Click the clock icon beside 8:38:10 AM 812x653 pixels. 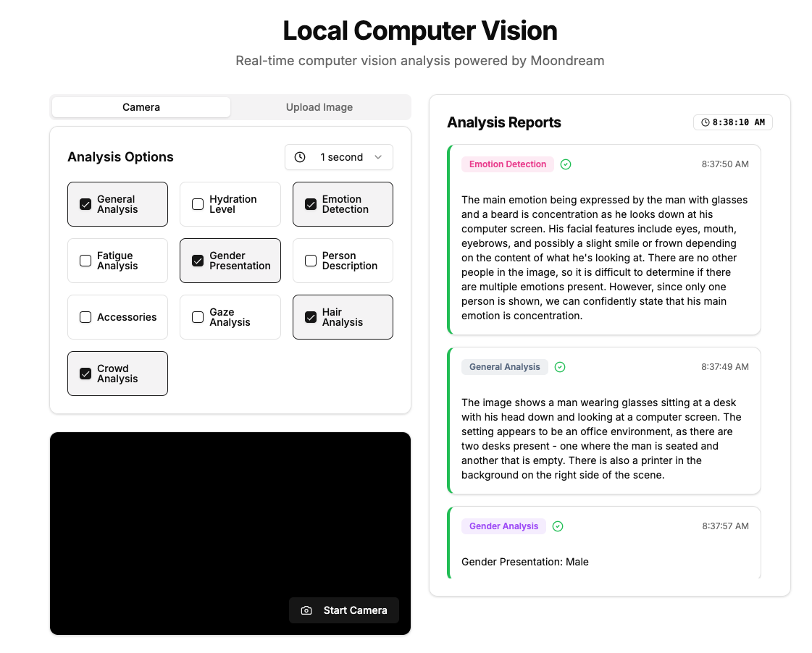click(x=706, y=122)
